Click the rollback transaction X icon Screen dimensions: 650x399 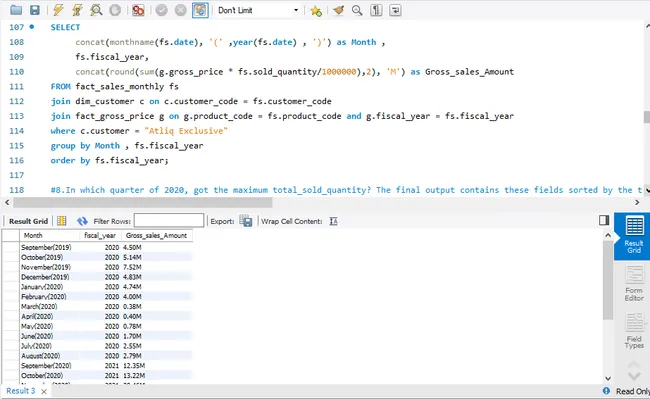click(180, 10)
